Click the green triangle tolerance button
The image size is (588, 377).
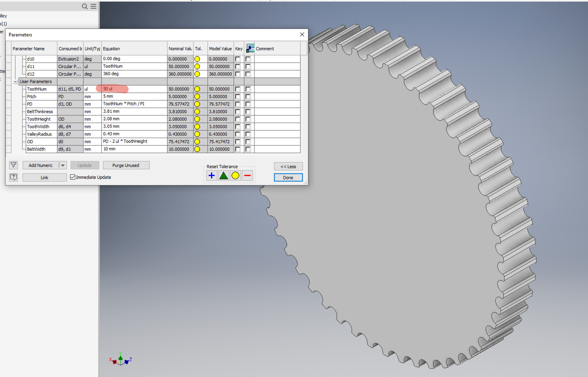click(224, 175)
